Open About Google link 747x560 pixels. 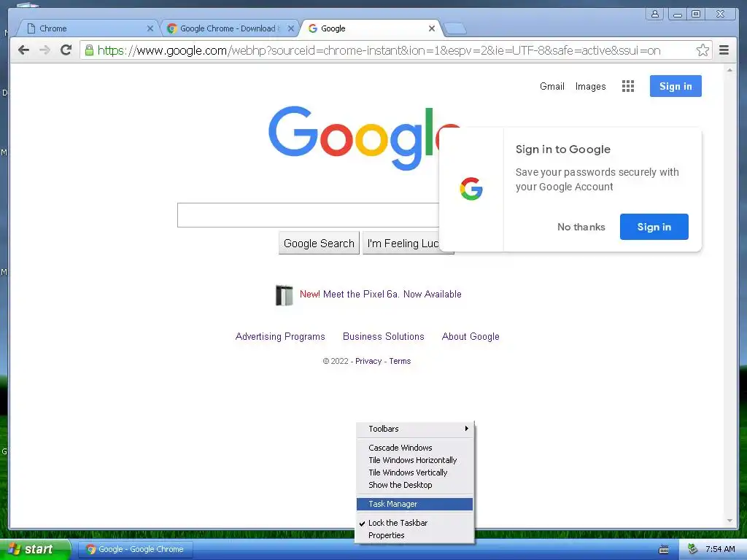(x=471, y=337)
